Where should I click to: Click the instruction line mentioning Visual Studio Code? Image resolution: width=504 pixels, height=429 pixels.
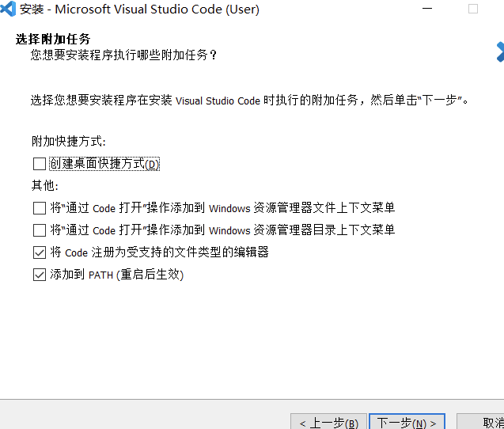(x=250, y=101)
